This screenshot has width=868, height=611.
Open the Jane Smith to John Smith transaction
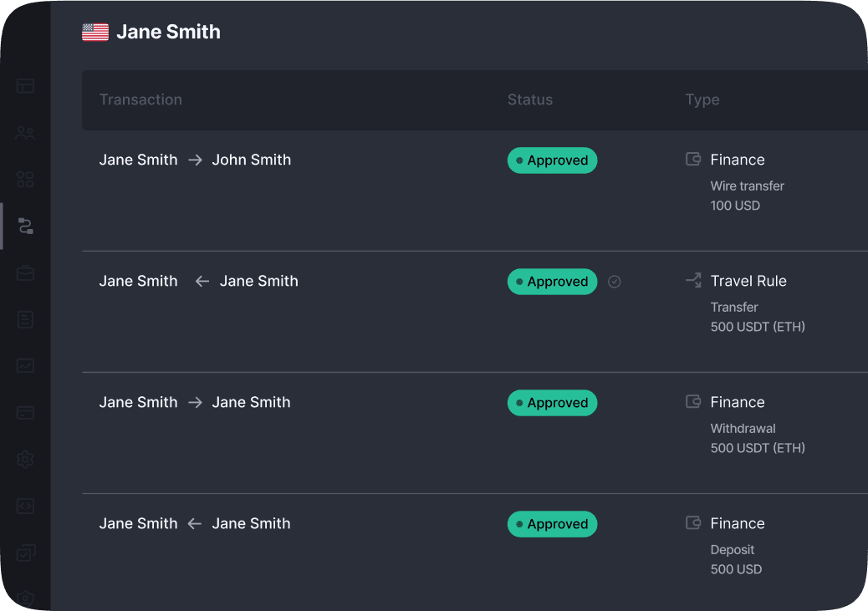point(195,160)
